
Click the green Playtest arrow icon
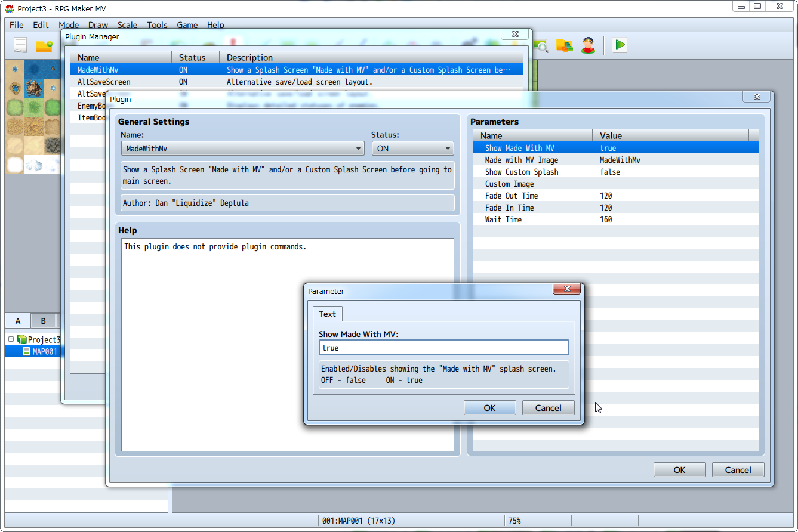(620, 45)
